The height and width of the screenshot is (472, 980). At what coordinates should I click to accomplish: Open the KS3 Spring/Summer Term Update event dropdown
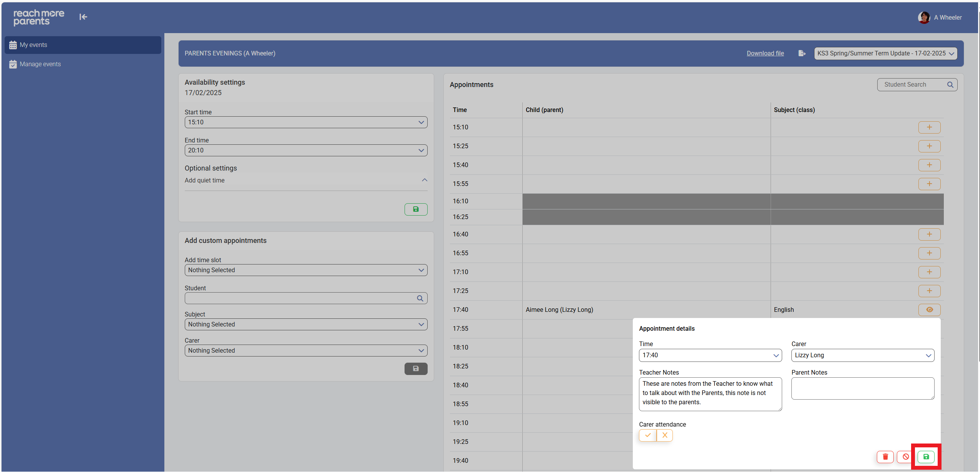[x=885, y=54]
